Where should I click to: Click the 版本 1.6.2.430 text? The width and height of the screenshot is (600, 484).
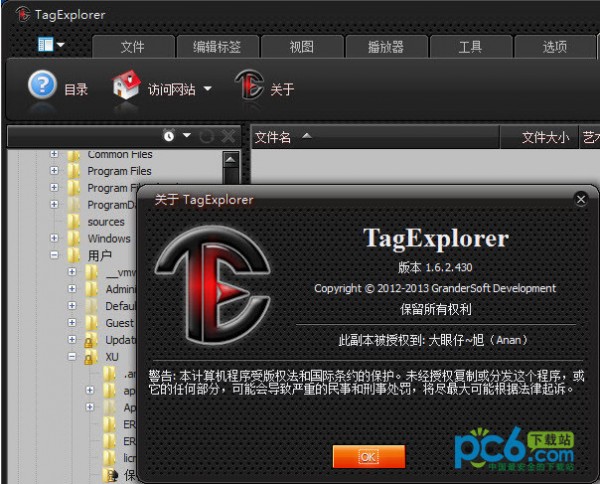[x=435, y=267]
